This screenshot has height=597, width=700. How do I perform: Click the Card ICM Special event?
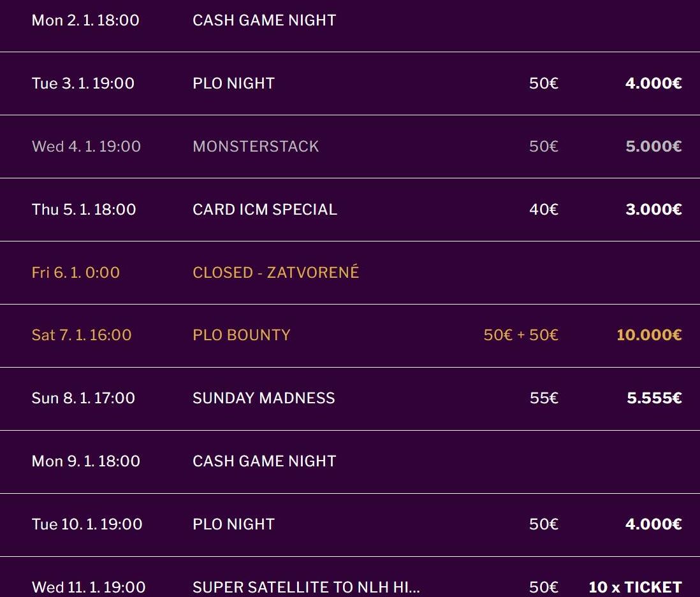pyautogui.click(x=265, y=210)
